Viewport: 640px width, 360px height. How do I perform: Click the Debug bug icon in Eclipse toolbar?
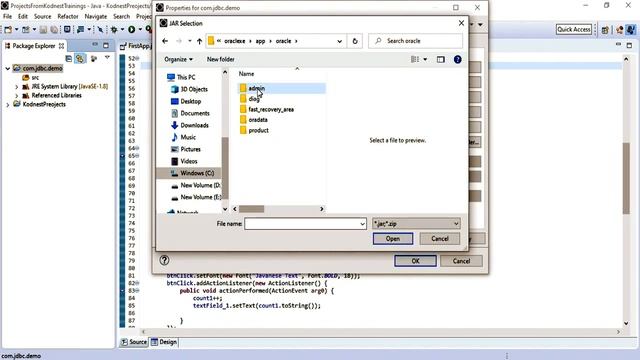coord(114,29)
